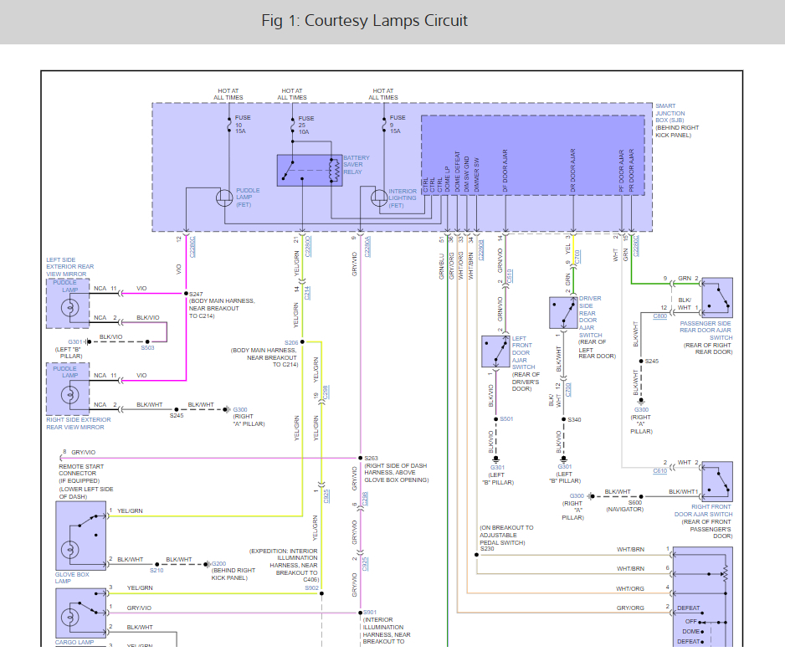Follow the C2280B connector link
The width and height of the screenshot is (785, 672).
481,250
